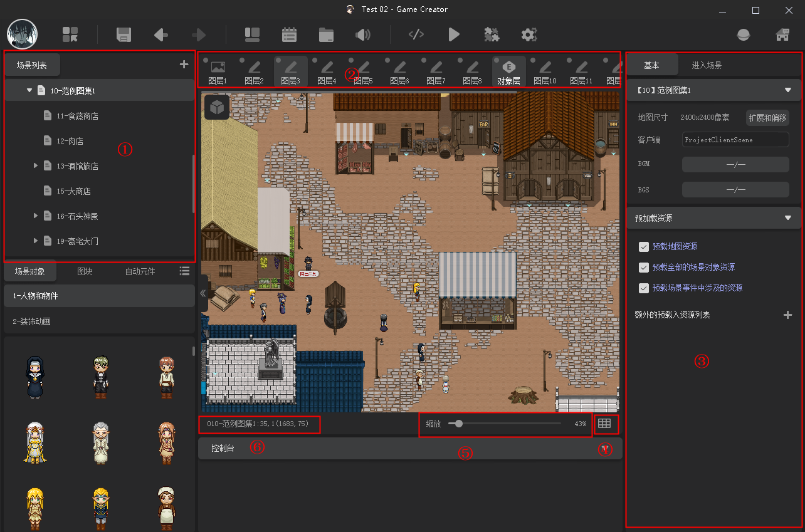Open the gears settings icon
Image resolution: width=805 pixels, height=532 pixels.
click(529, 34)
